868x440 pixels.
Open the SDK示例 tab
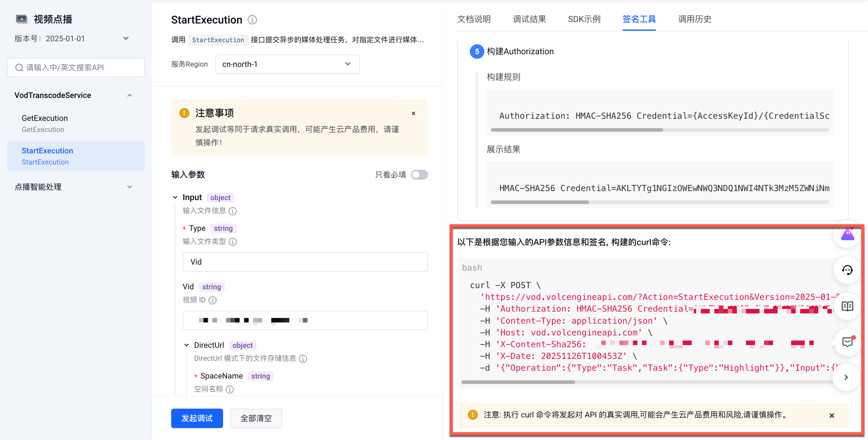pos(584,19)
